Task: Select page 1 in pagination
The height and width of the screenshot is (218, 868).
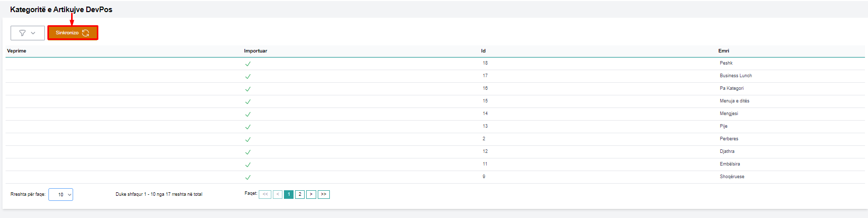Action: 288,194
